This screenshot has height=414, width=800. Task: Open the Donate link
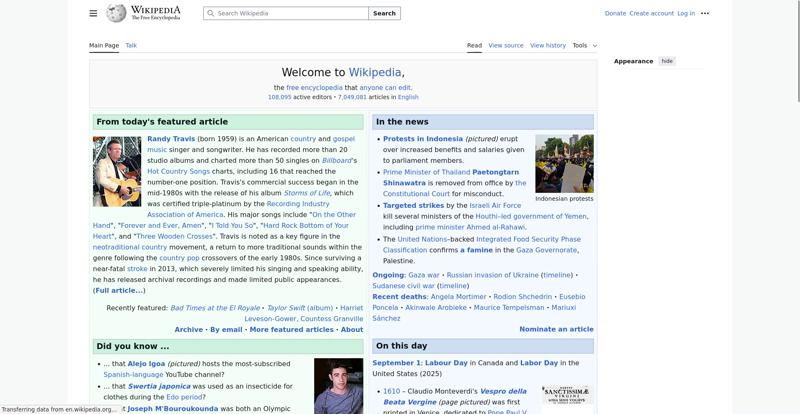tap(615, 13)
